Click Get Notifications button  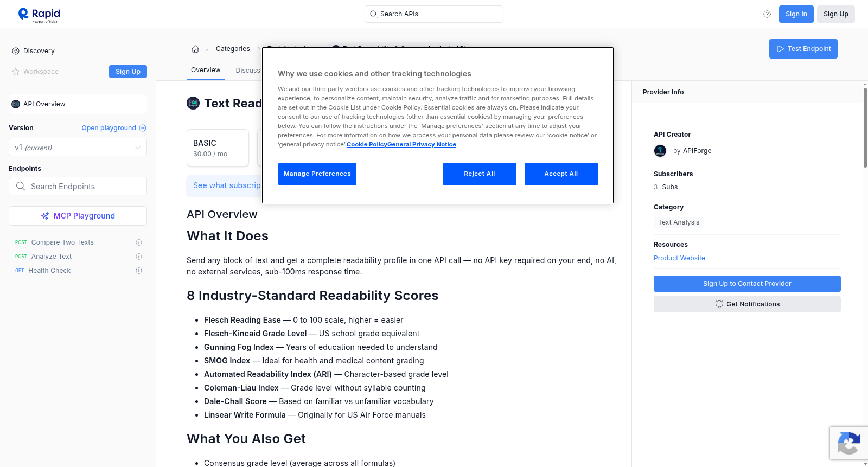747,304
